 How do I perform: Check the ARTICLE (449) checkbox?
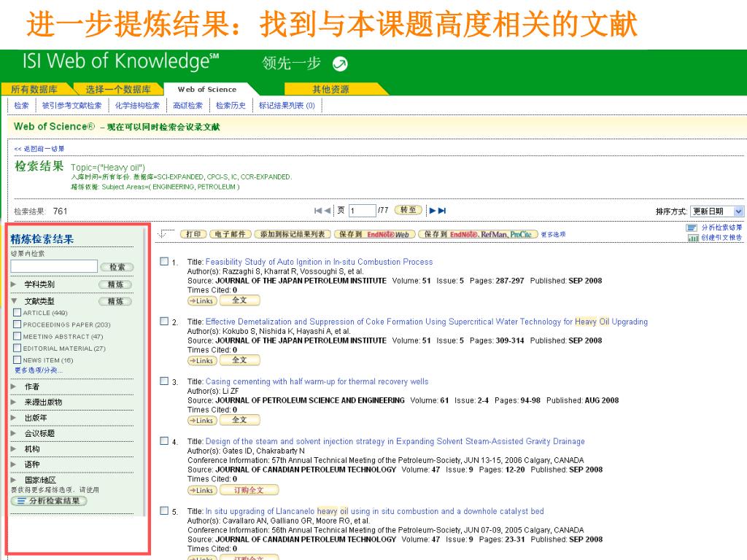pyautogui.click(x=18, y=313)
